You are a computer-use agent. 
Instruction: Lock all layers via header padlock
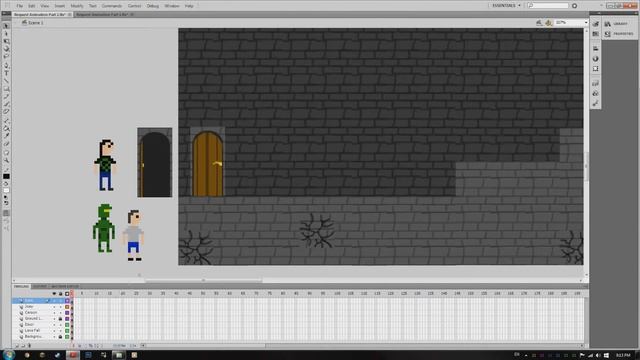[60, 293]
